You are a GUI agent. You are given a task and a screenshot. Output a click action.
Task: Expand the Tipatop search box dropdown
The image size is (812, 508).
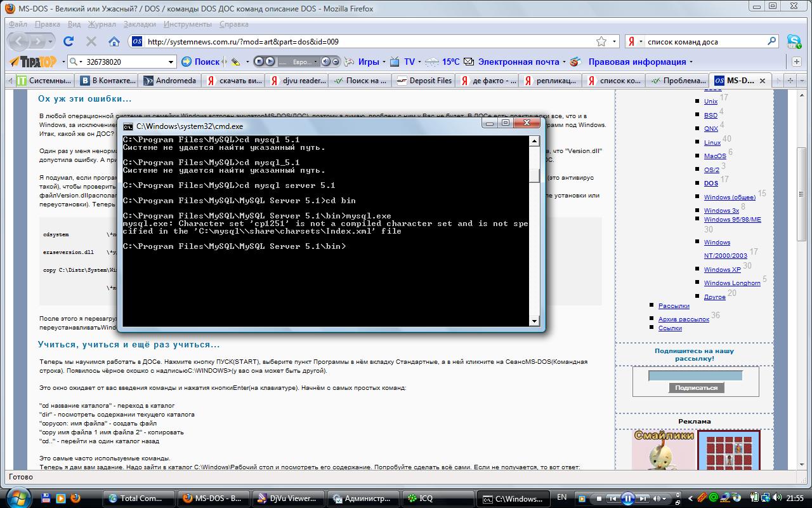(171, 62)
